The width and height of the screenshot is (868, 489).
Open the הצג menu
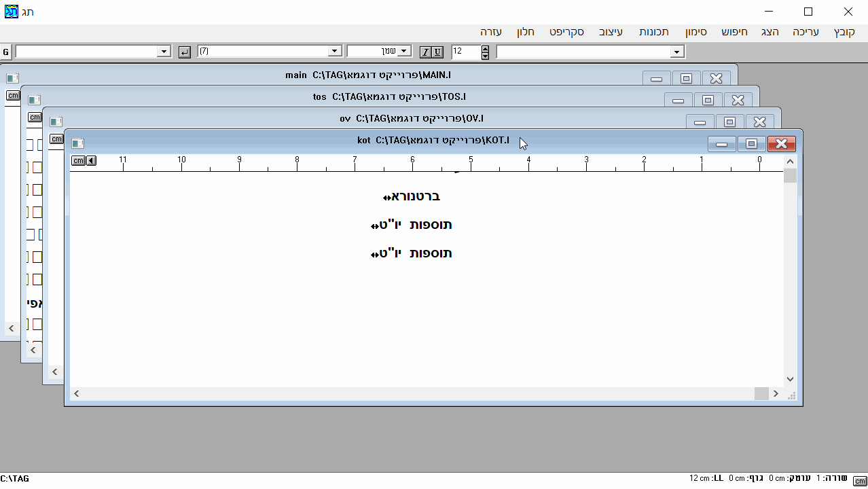tap(770, 32)
